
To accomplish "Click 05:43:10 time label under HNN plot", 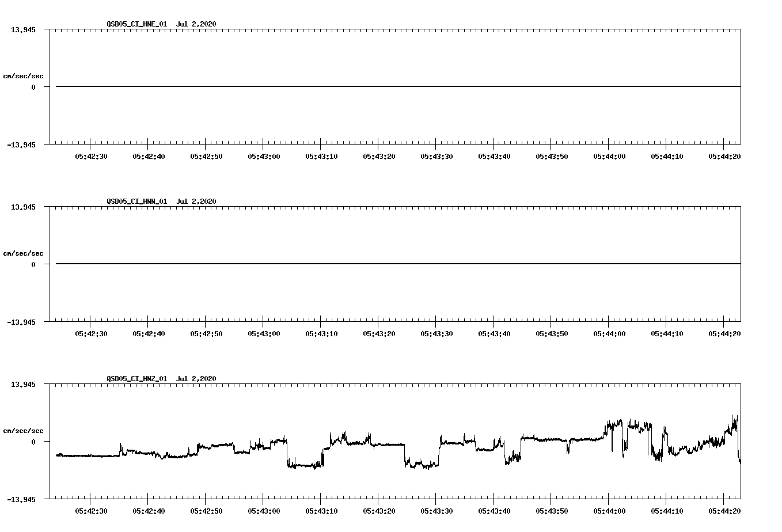I will 321,333.
